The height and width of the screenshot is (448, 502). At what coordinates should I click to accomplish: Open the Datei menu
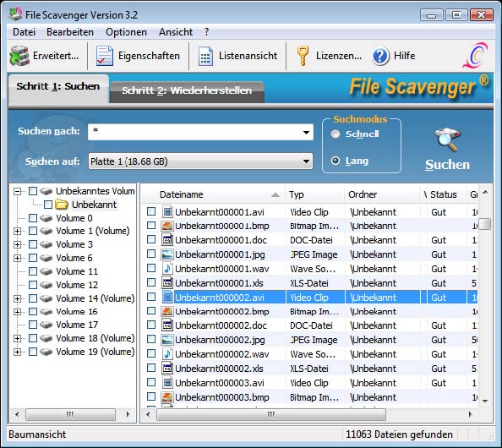pyautogui.click(x=24, y=32)
